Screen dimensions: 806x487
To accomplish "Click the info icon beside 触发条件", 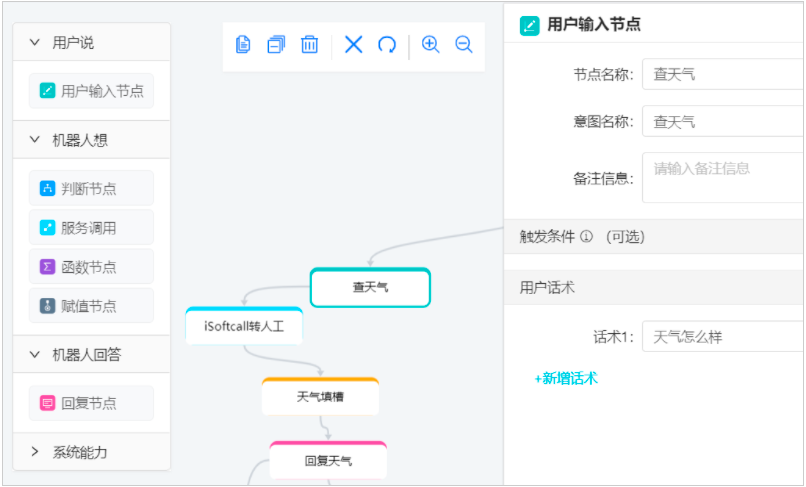I will coord(587,237).
